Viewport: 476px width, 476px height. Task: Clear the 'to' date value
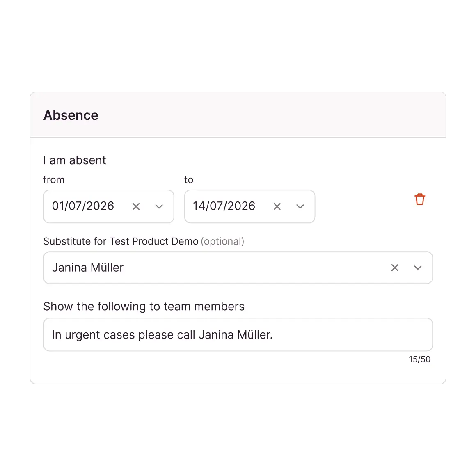277,206
